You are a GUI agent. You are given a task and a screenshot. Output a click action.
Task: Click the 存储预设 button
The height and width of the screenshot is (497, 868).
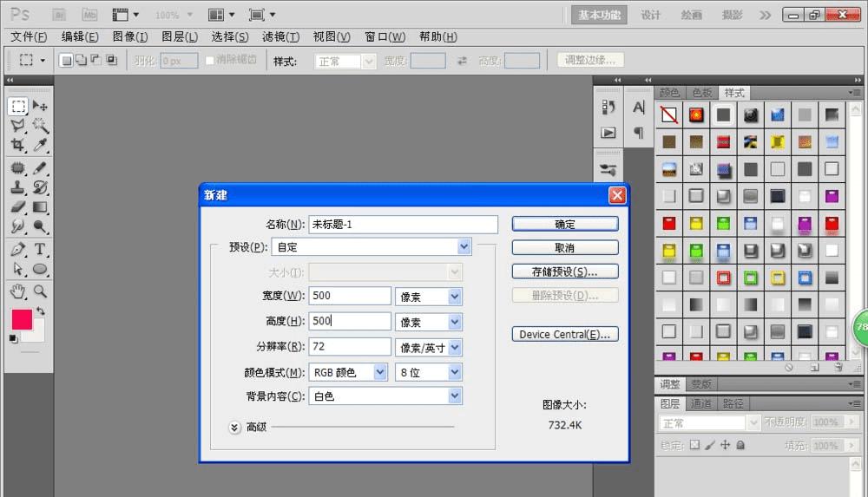(x=565, y=271)
